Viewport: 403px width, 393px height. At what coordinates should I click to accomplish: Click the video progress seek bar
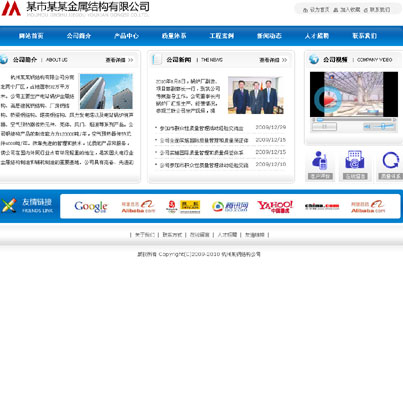tap(354, 119)
